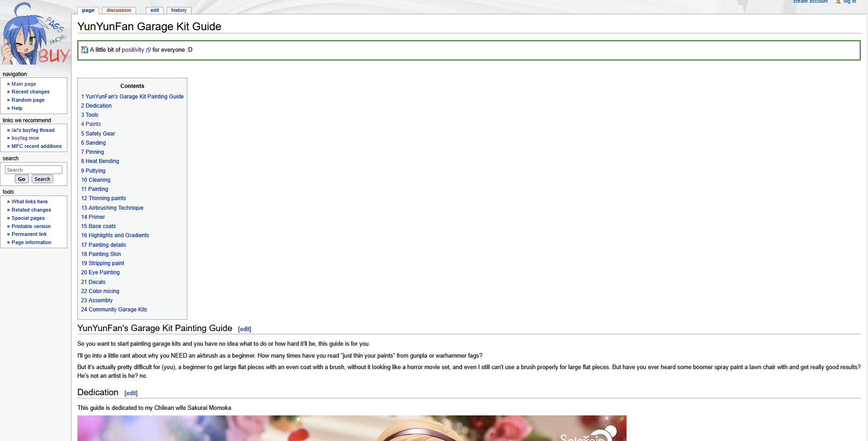
Task: Jump to Painting Skin section
Action: point(101,254)
